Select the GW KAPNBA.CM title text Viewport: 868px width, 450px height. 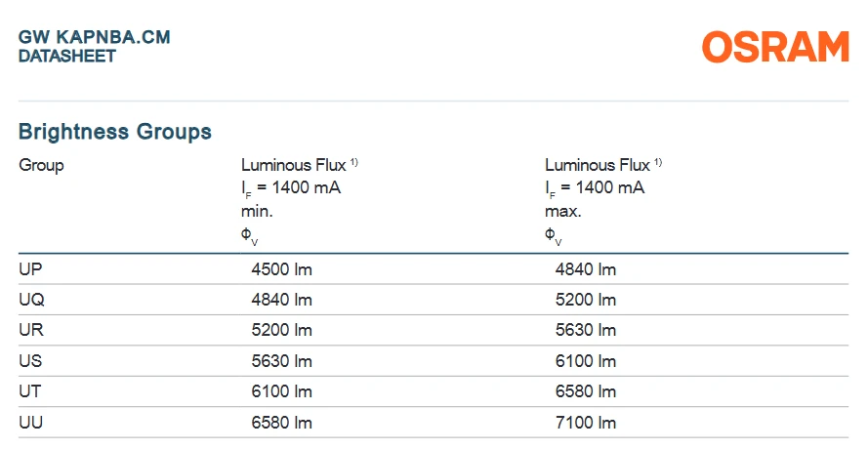tap(94, 37)
